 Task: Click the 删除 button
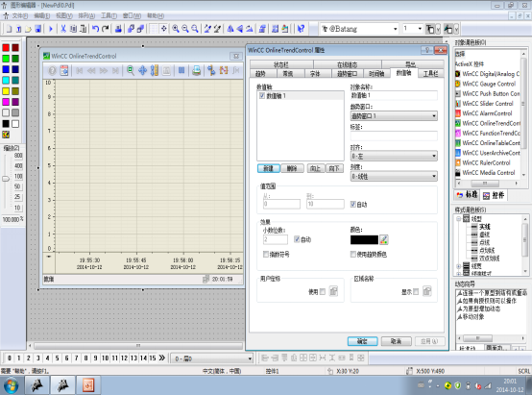292,168
